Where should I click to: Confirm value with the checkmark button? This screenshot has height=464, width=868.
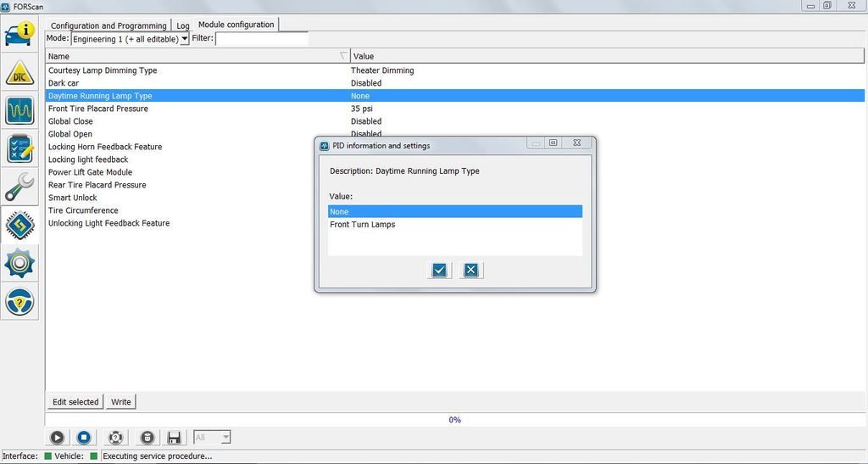tap(439, 271)
